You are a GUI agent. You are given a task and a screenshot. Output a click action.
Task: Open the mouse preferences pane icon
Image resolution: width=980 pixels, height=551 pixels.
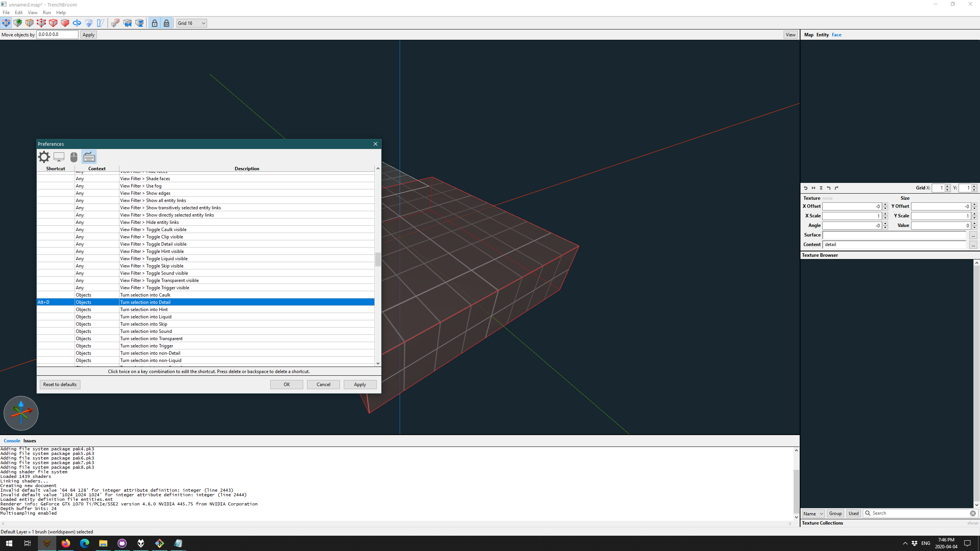(74, 157)
